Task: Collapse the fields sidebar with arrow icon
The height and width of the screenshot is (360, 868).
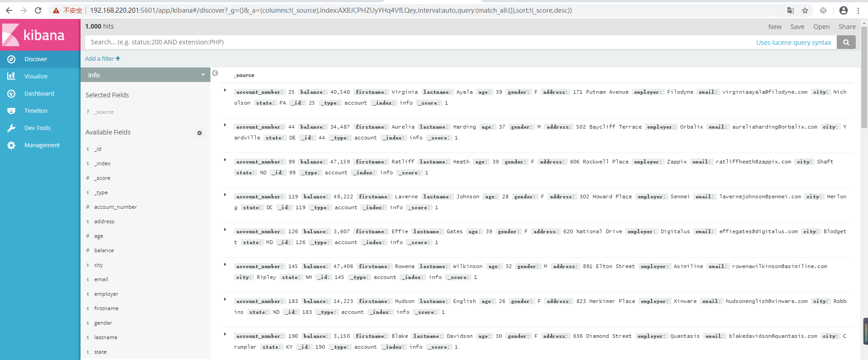Action: point(215,73)
